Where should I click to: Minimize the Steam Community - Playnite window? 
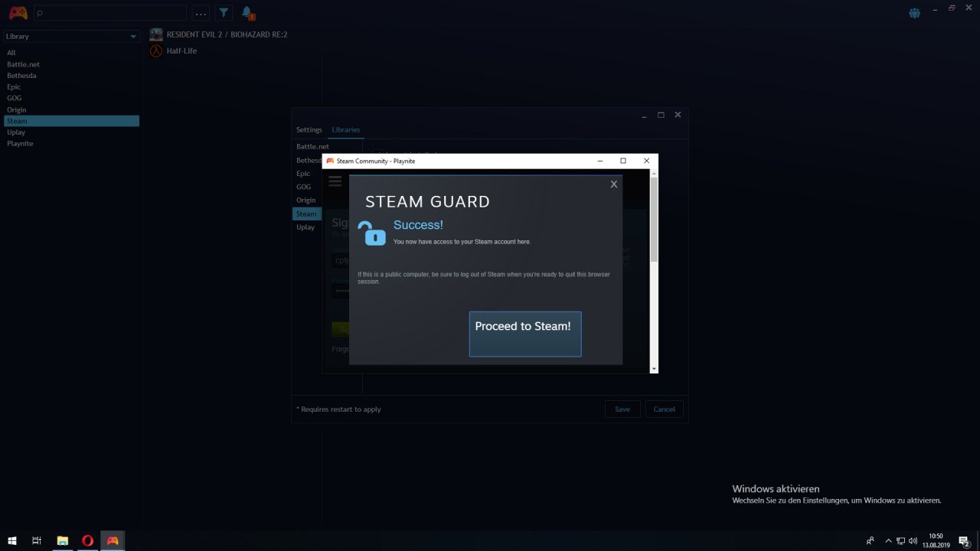[599, 161]
